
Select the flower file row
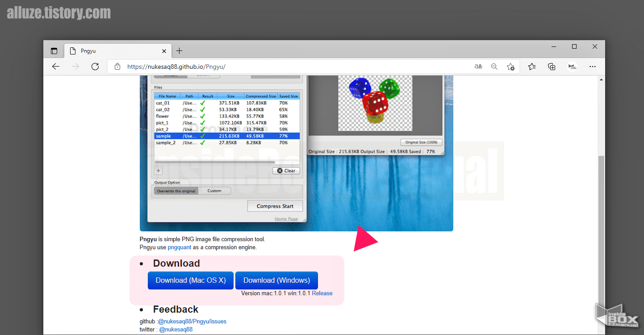tap(227, 116)
